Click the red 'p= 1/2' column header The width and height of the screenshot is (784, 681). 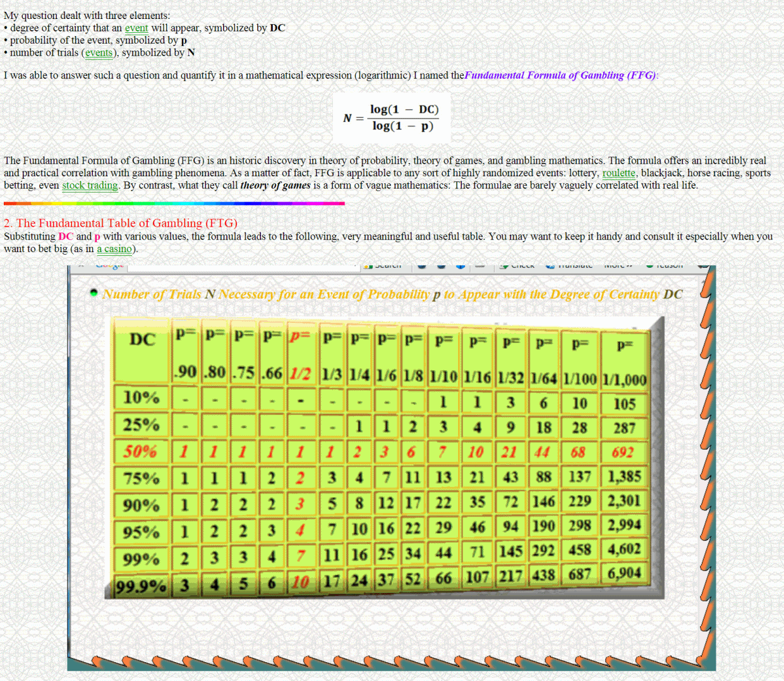(x=301, y=353)
